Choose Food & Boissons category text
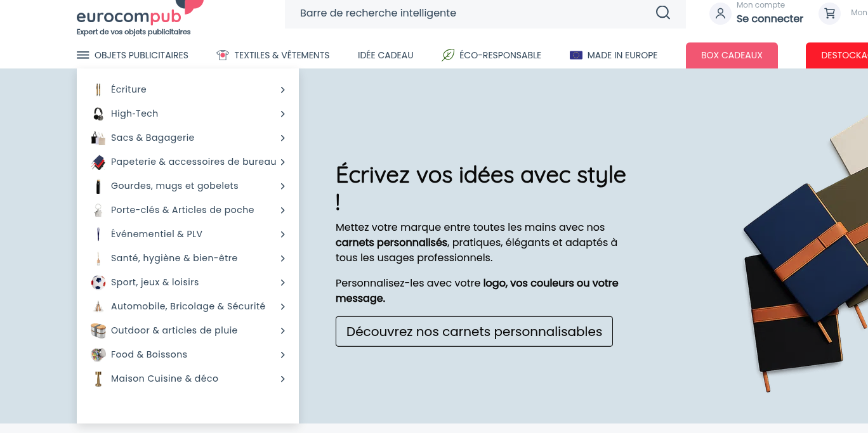The image size is (868, 433). point(149,354)
